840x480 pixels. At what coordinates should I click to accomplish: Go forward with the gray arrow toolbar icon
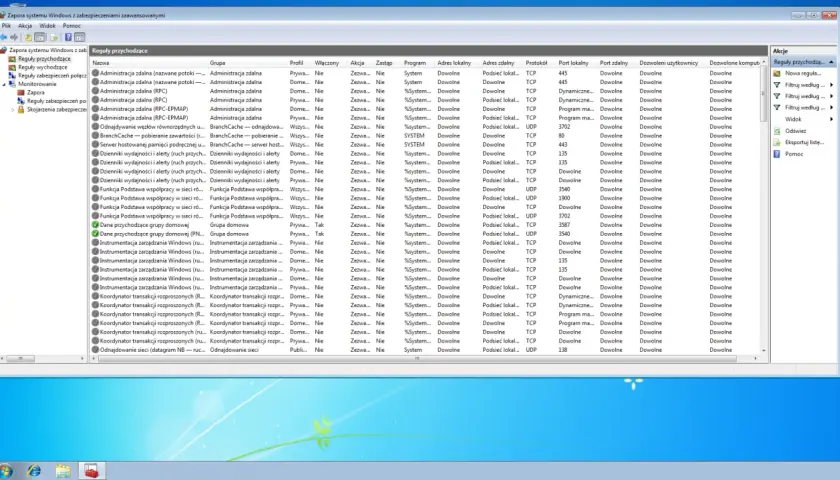pos(14,37)
